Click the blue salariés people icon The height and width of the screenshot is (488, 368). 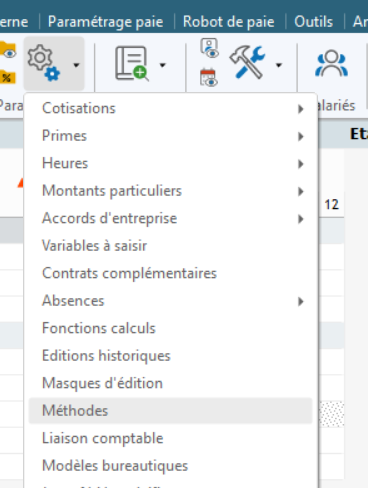[331, 63]
